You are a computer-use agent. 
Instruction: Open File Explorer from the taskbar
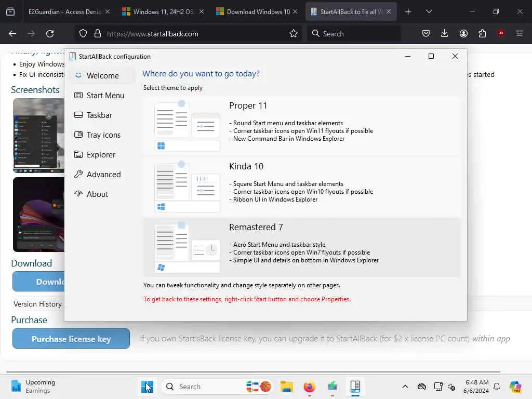point(286,387)
